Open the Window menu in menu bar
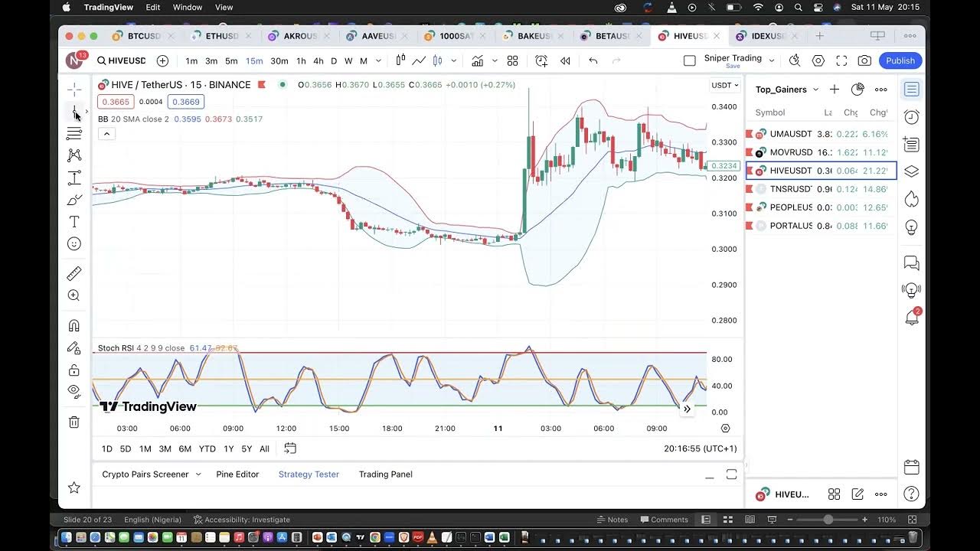Screen dimensions: 980x551 188,7
